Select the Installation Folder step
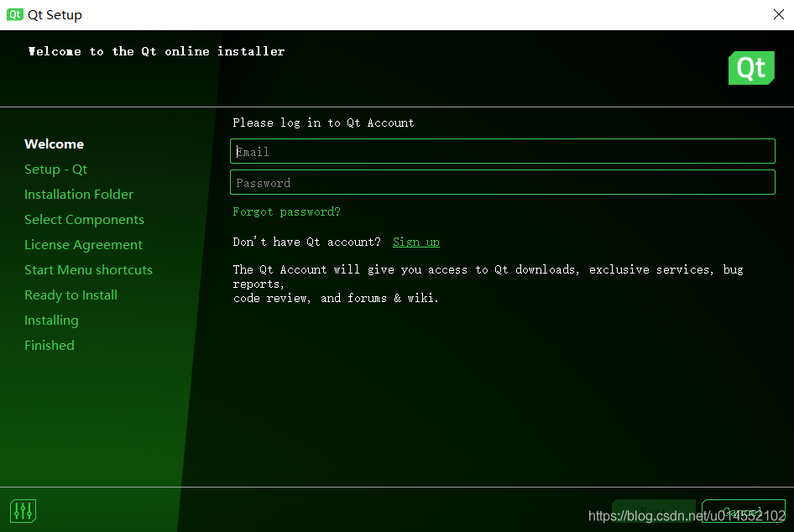This screenshot has height=532, width=794. pos(79,195)
